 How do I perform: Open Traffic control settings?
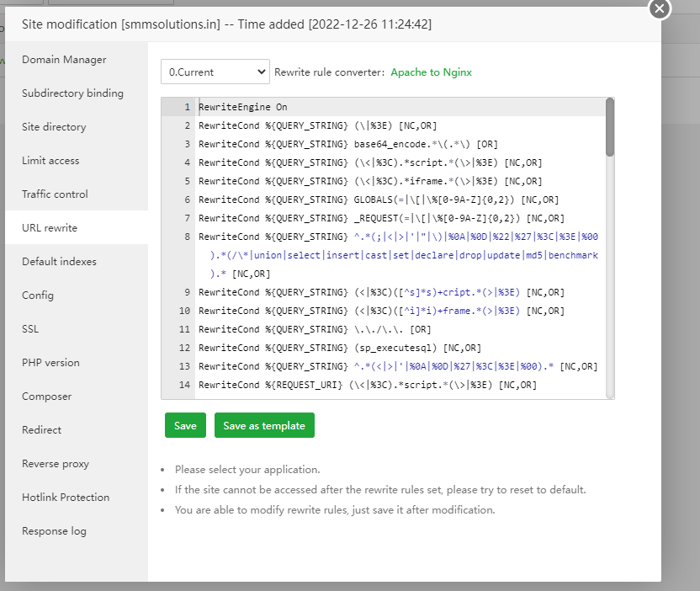click(x=55, y=194)
